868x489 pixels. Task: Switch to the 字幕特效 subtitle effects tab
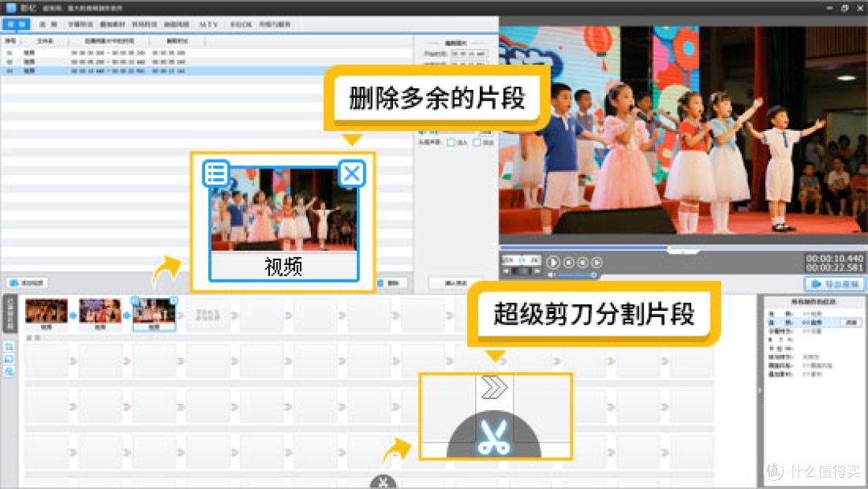80,24
